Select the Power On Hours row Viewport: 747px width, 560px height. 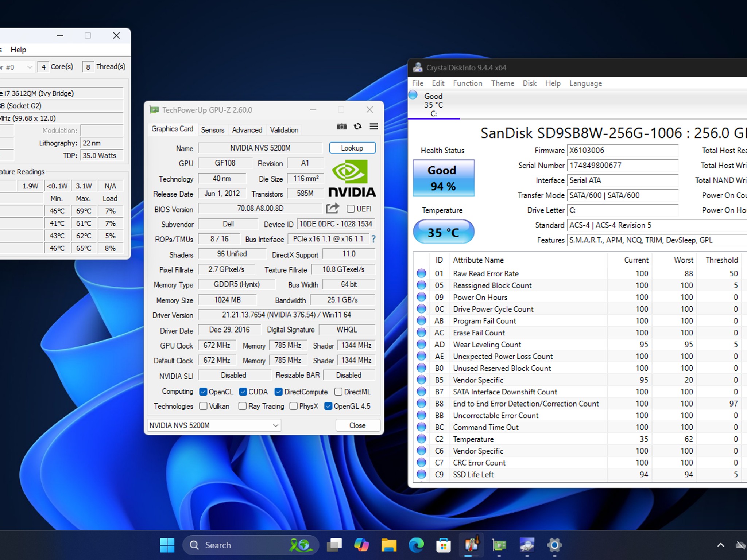click(580, 297)
